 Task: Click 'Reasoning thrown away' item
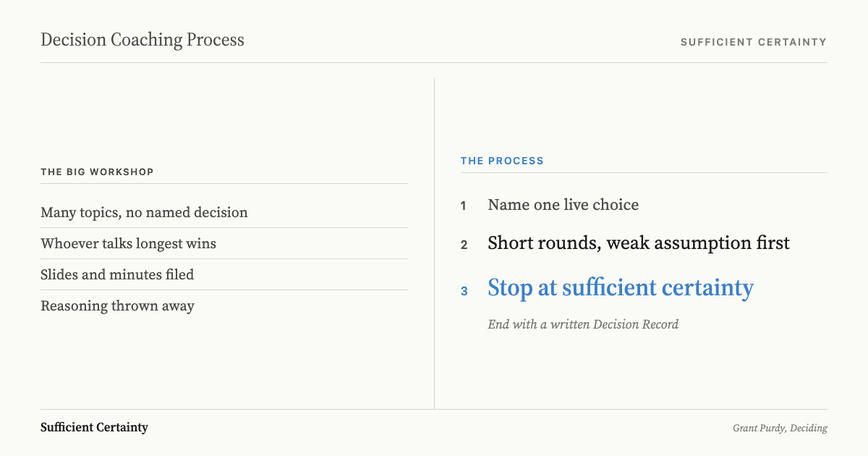tap(117, 306)
